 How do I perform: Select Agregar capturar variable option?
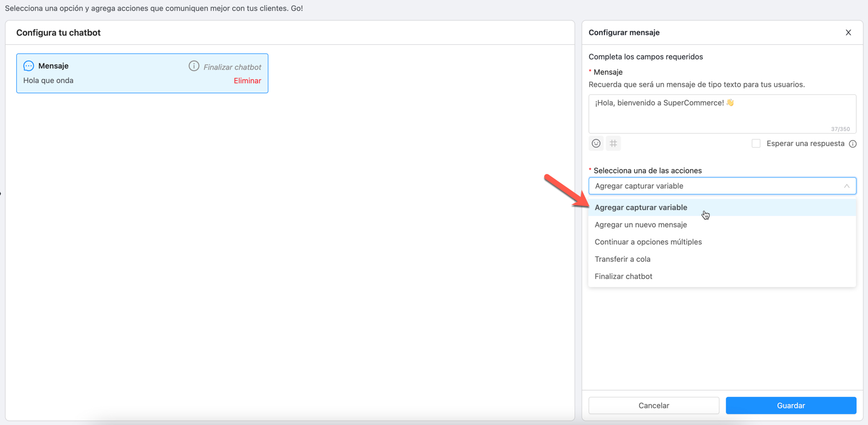point(722,207)
